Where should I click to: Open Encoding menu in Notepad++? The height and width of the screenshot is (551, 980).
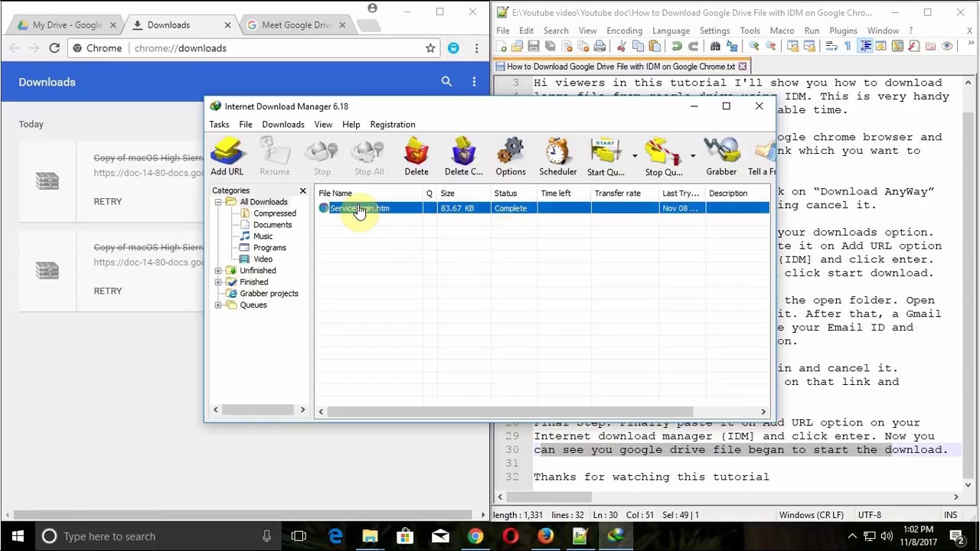coord(624,31)
